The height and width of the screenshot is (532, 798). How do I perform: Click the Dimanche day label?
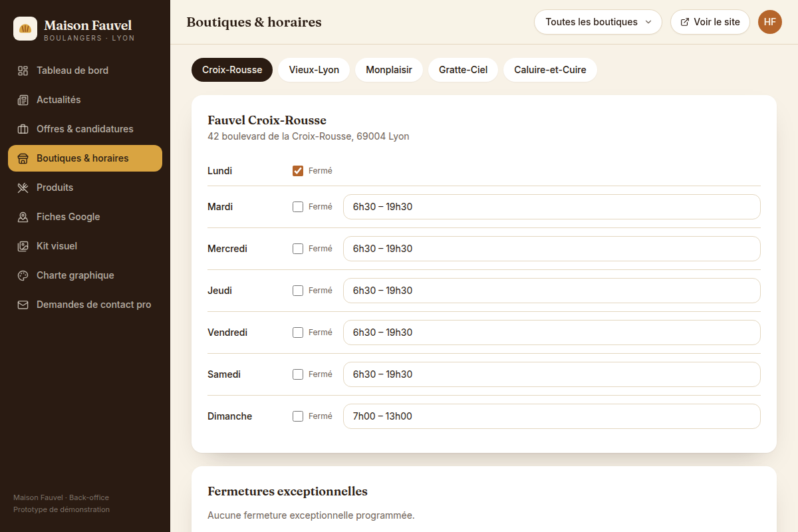(x=229, y=416)
